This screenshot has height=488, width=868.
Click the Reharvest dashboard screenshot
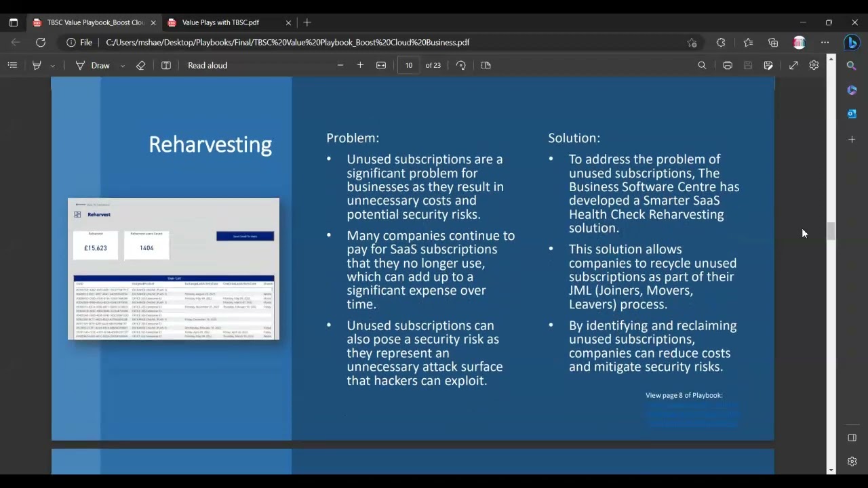click(174, 269)
